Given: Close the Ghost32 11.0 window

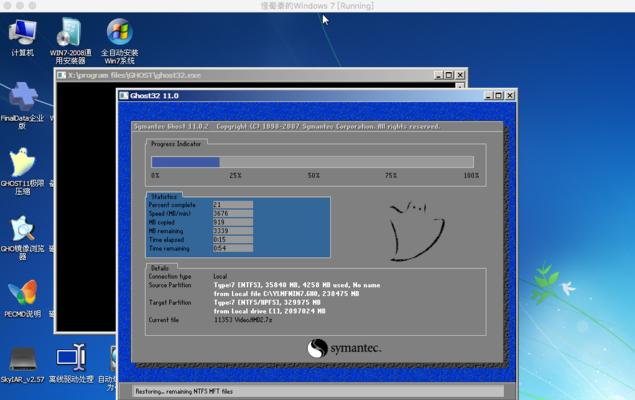Looking at the screenshot, I should [510, 96].
